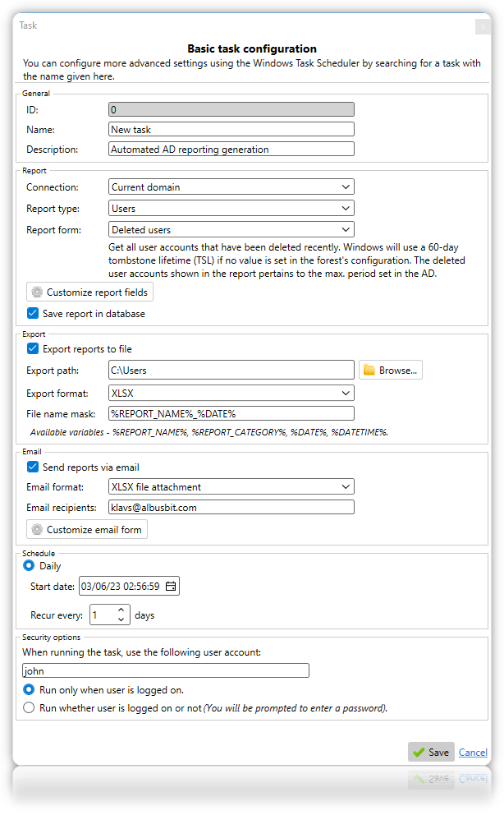Click the Start date text field
The height and width of the screenshot is (815, 504).
121,586
